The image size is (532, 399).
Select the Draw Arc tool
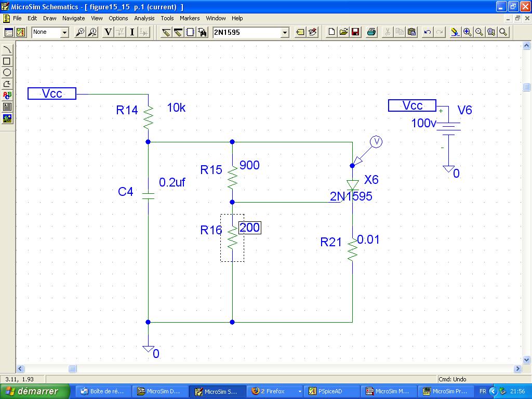coord(7,49)
